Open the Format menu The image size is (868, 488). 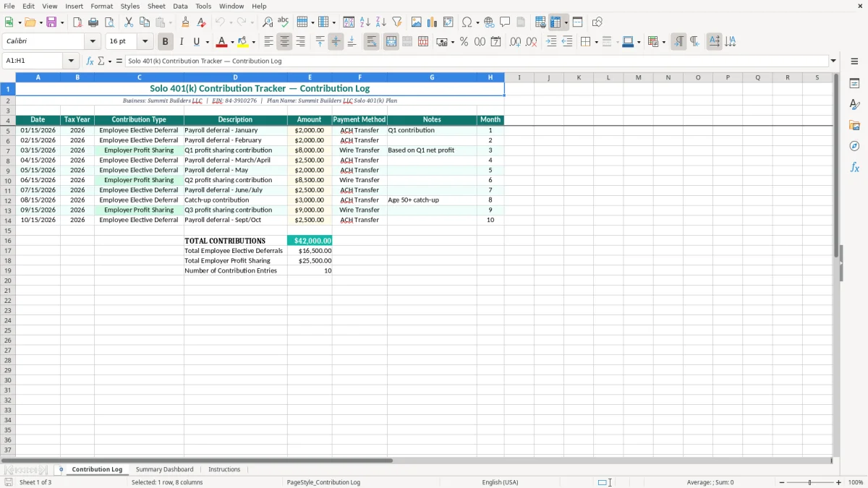click(x=101, y=6)
